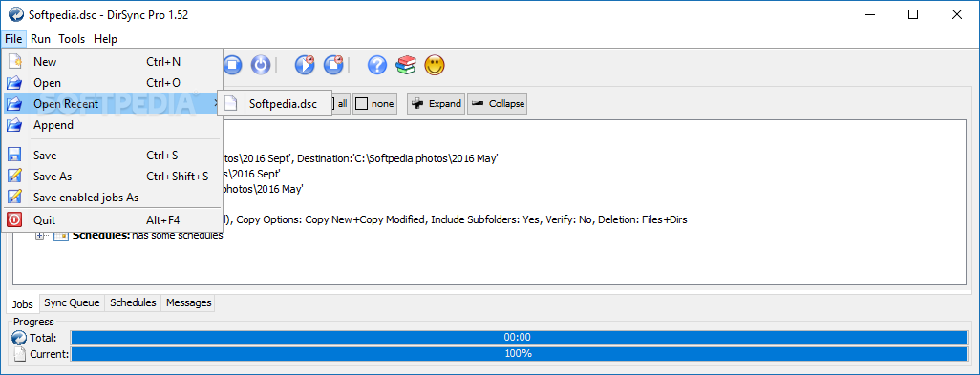
Task: Click the job line ending with Deletion: Files+Dirs
Action: 457,219
